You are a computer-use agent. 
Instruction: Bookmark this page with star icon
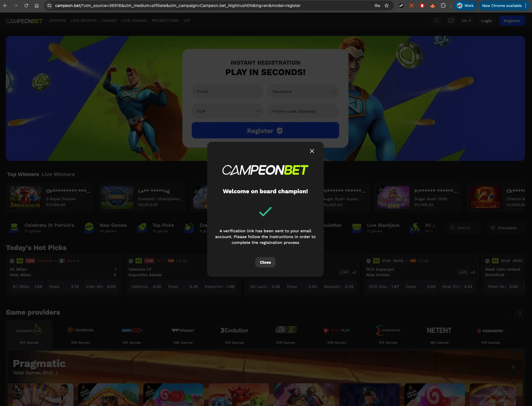pyautogui.click(x=387, y=6)
